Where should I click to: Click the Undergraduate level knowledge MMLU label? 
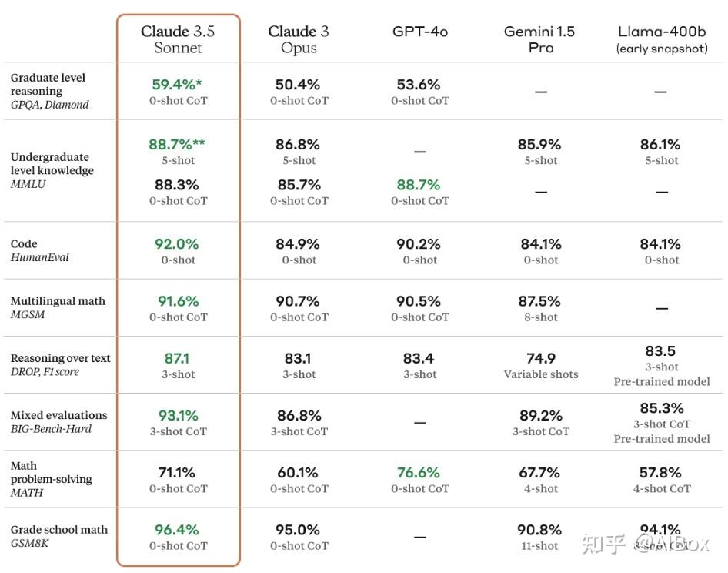(x=52, y=170)
